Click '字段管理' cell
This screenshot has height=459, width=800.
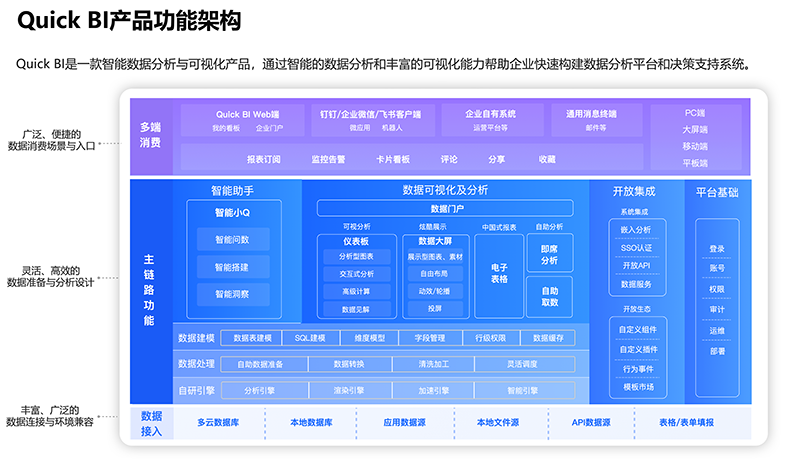tap(430, 338)
